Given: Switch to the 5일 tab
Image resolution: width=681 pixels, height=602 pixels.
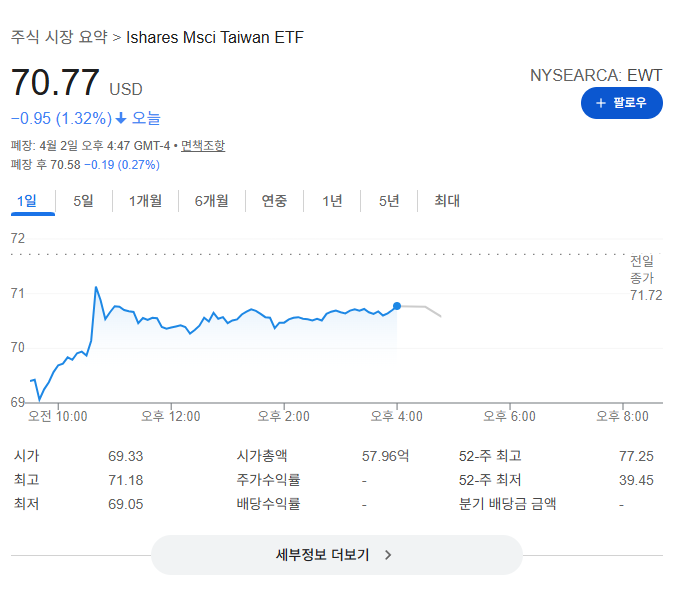Looking at the screenshot, I should [83, 201].
